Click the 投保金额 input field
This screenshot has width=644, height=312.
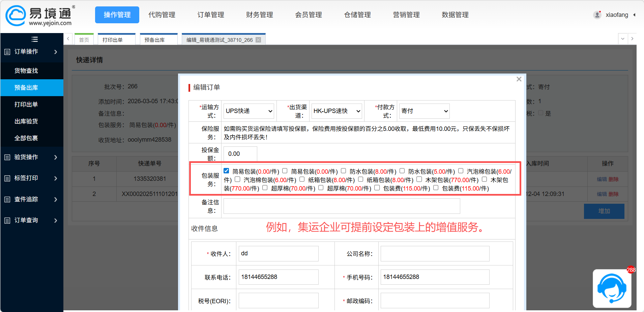(240, 154)
